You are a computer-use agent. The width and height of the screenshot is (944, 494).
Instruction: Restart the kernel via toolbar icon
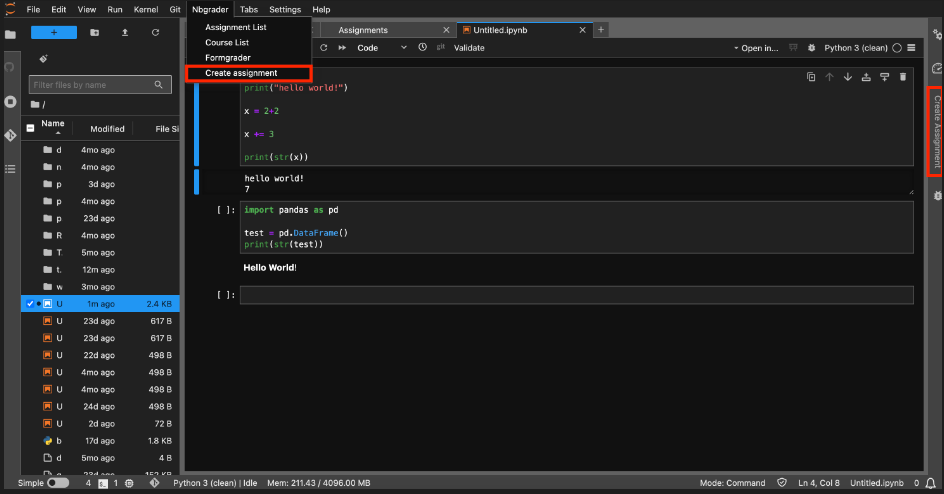click(x=323, y=48)
